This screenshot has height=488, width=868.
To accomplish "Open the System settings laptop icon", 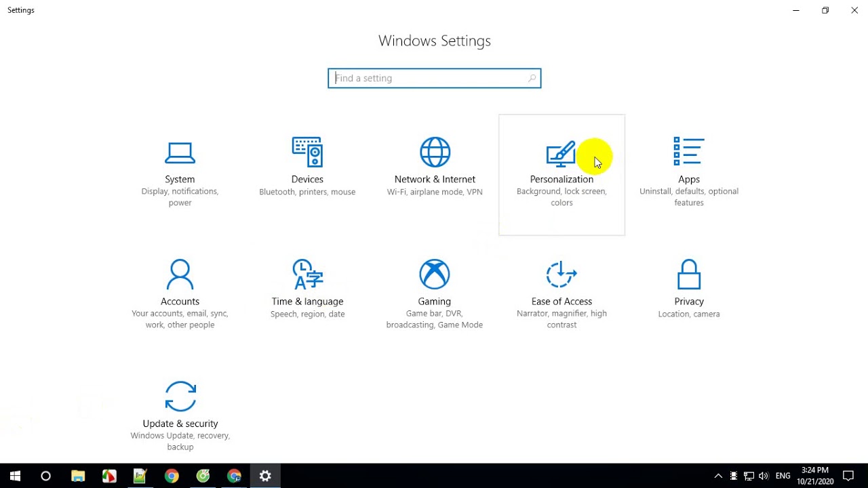I will point(180,152).
